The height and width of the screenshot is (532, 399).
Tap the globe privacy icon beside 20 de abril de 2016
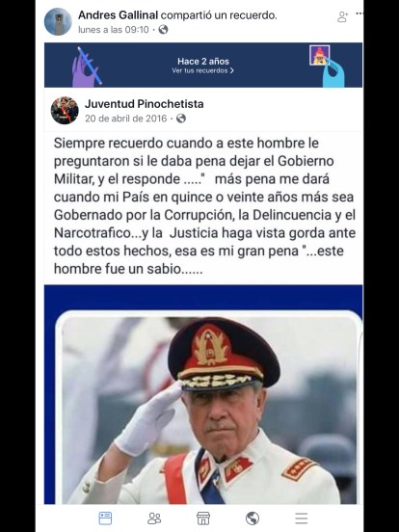point(181,119)
